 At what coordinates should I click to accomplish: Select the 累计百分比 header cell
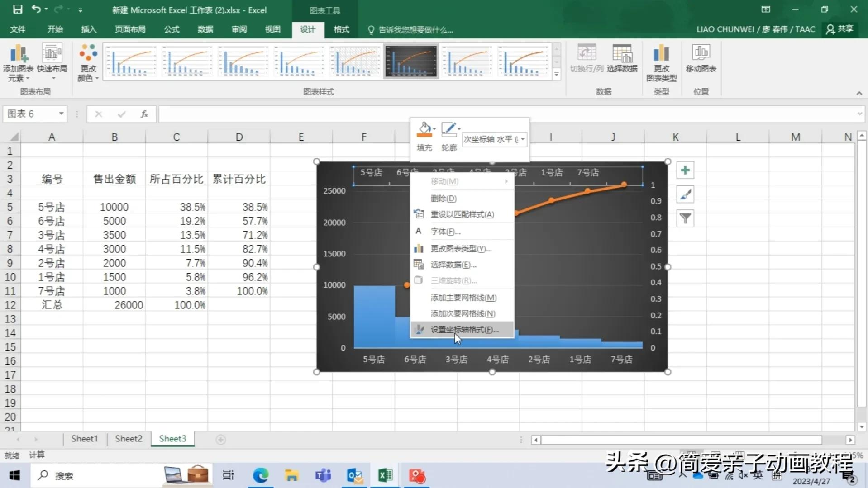coord(239,179)
